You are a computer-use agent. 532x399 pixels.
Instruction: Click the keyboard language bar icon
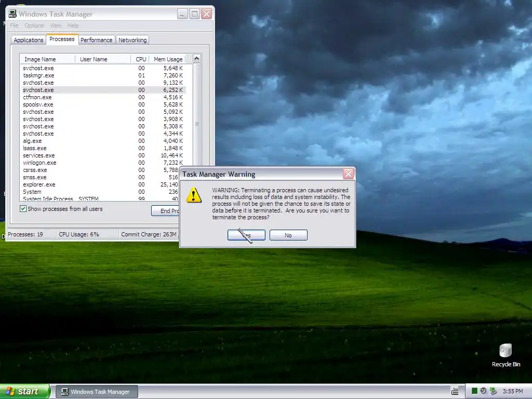coord(455,391)
